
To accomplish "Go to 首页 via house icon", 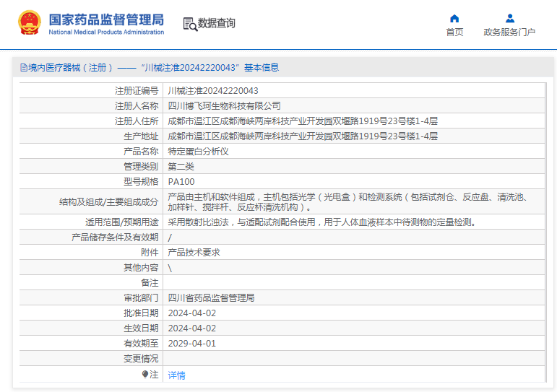I will (x=454, y=19).
